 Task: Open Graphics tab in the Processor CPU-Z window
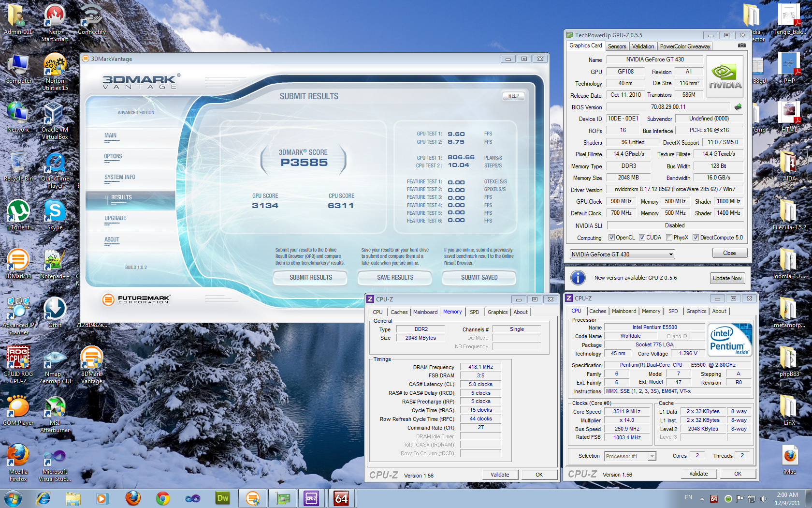pos(696,311)
